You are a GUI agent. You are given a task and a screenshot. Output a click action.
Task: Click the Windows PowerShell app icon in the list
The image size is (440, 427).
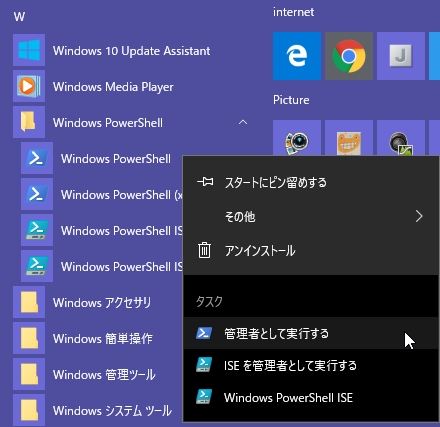[x=37, y=158]
